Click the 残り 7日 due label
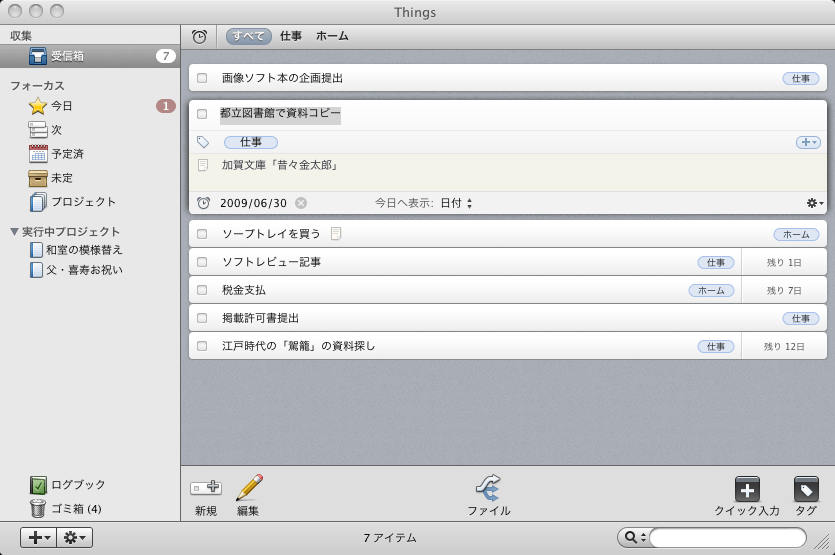This screenshot has width=835, height=555. [784, 291]
